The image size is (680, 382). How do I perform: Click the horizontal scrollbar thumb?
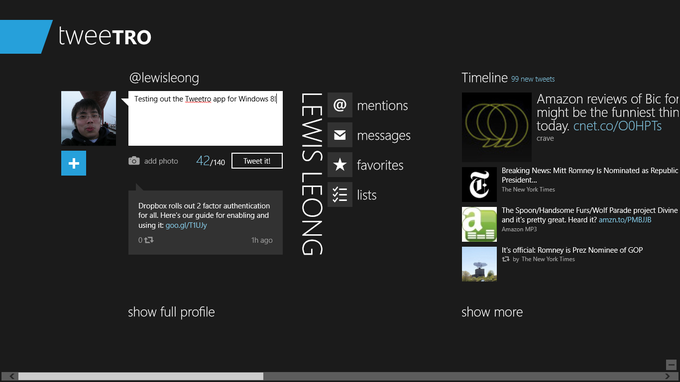point(141,376)
